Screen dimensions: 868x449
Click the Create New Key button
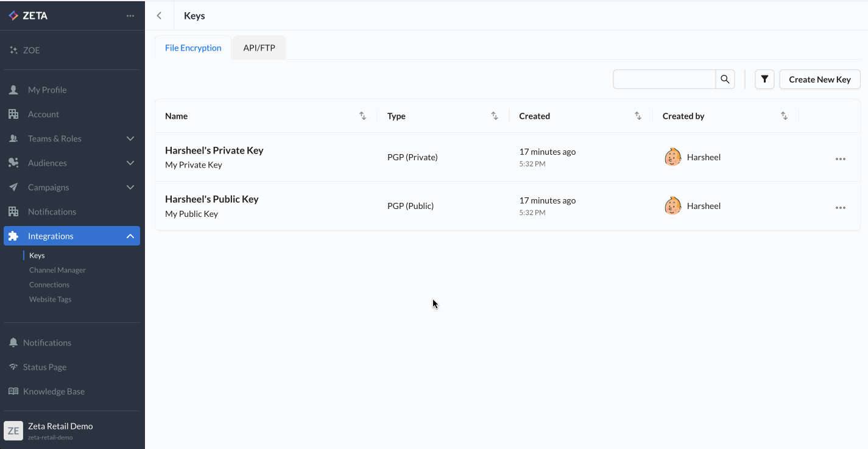click(819, 79)
